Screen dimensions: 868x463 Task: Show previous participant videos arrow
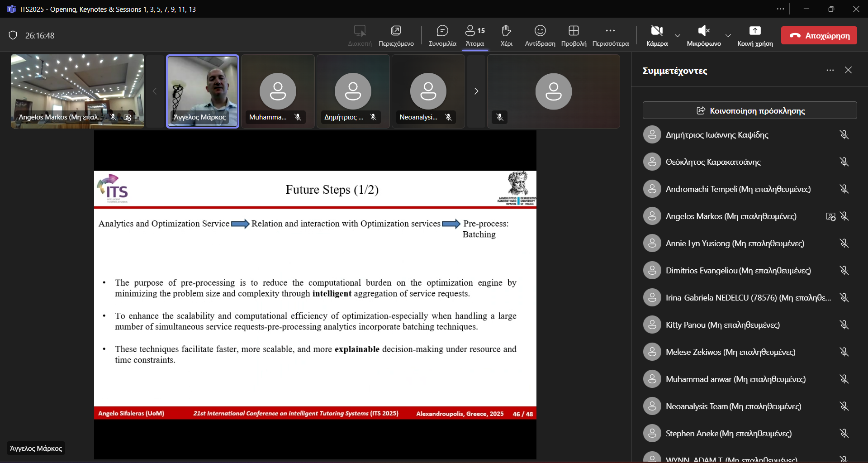(x=155, y=91)
